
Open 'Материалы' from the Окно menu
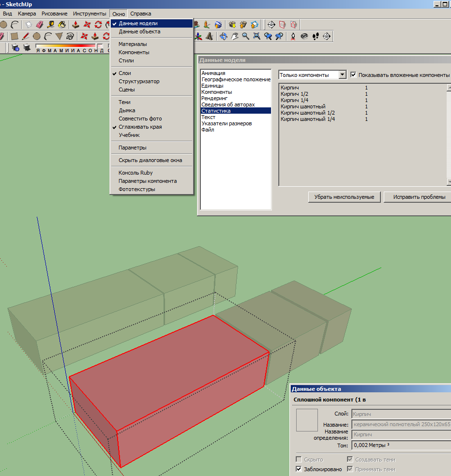tap(133, 44)
